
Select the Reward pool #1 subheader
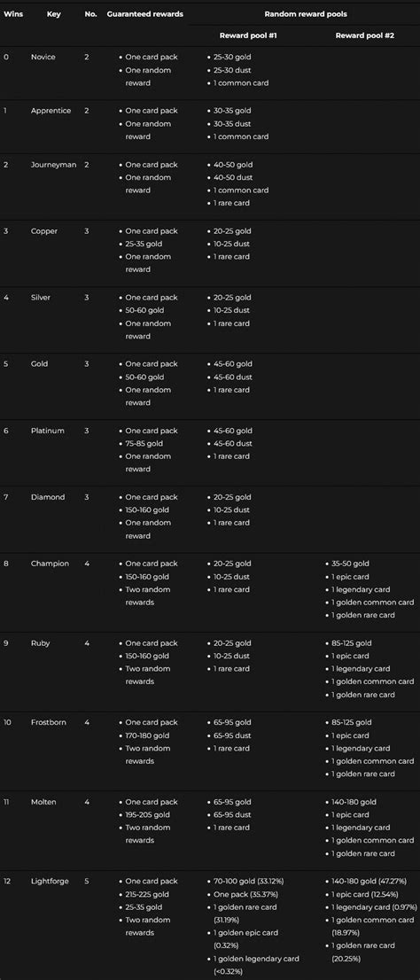(x=248, y=35)
